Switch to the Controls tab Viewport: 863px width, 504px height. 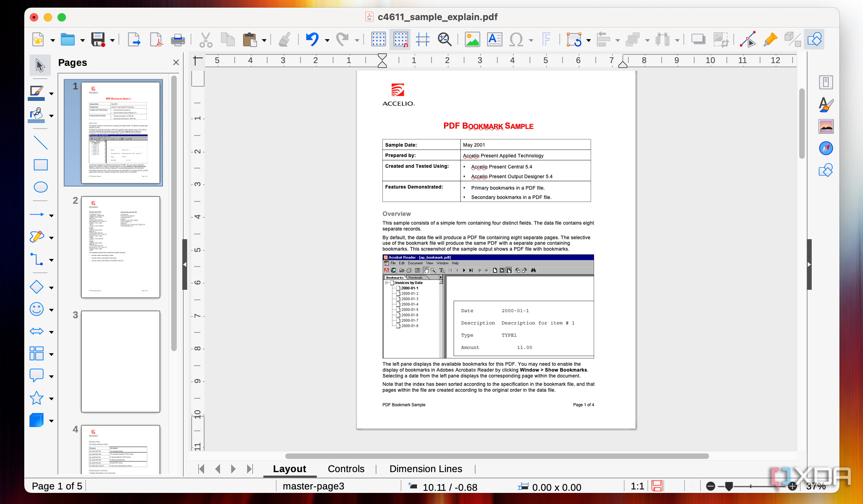pos(346,469)
